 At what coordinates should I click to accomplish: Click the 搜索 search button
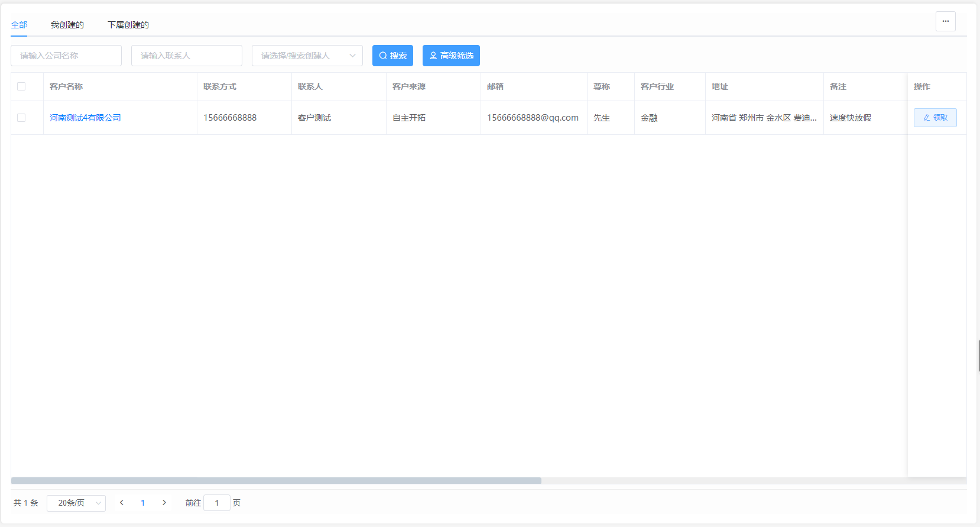pos(392,56)
